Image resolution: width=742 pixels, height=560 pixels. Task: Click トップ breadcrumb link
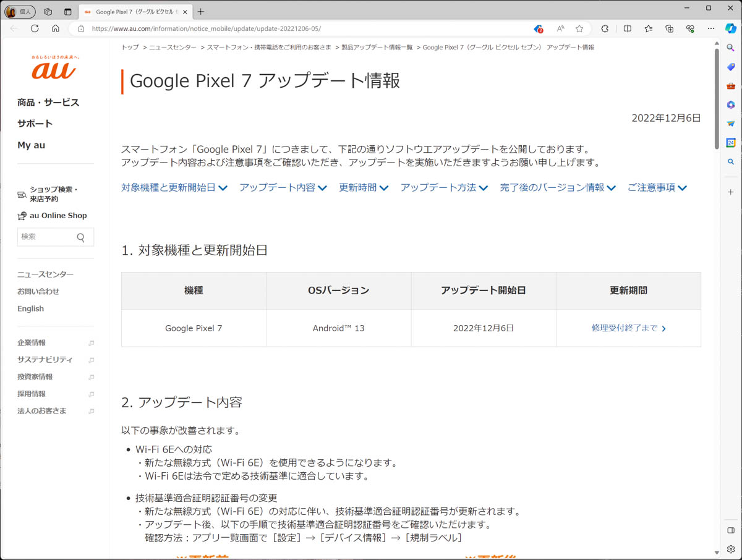pyautogui.click(x=130, y=47)
